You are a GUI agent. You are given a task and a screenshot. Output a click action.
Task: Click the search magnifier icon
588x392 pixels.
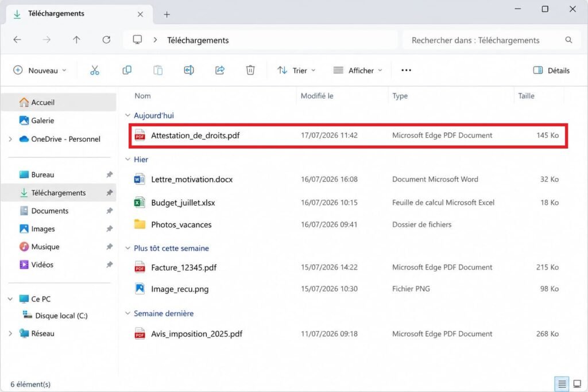[x=568, y=40]
